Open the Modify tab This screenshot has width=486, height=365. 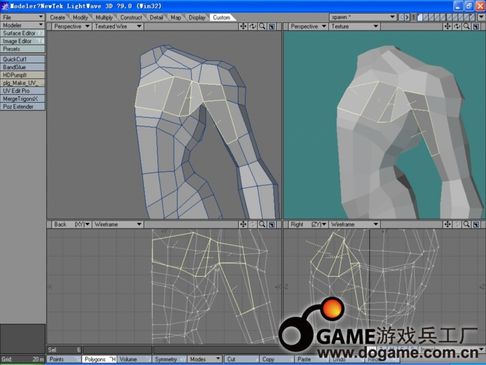80,17
